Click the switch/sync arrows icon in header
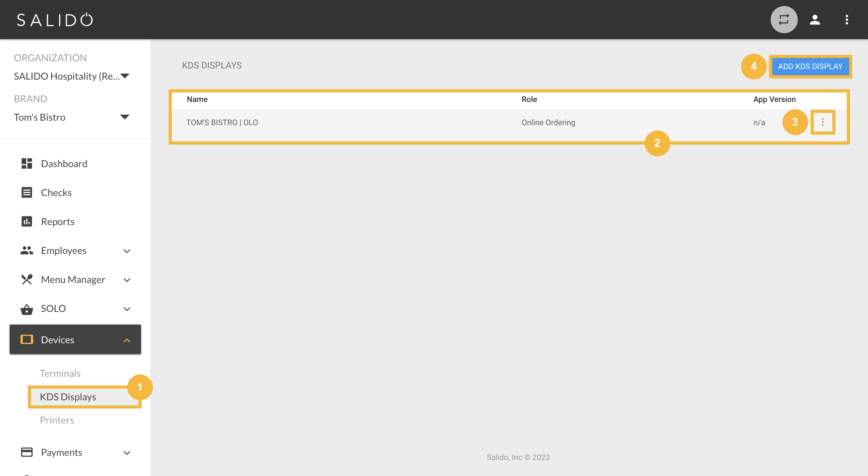This screenshot has width=868, height=476. 784,20
